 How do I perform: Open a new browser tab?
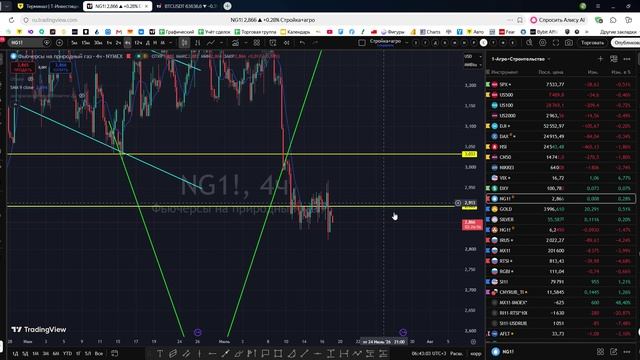(x=227, y=6)
